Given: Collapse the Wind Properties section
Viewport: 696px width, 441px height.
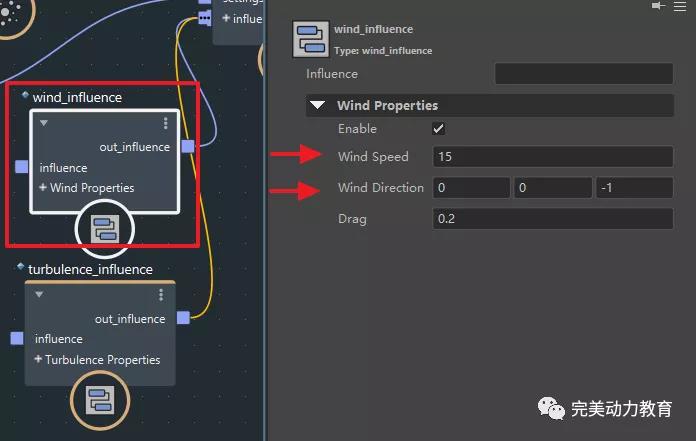Looking at the screenshot, I should click(x=318, y=105).
